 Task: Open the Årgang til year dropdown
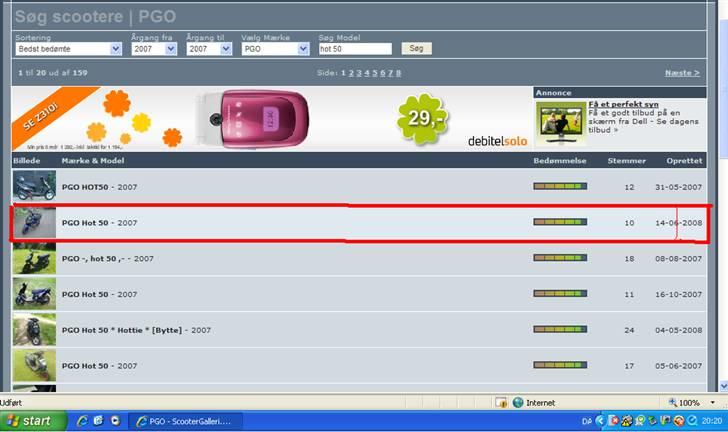pos(209,49)
